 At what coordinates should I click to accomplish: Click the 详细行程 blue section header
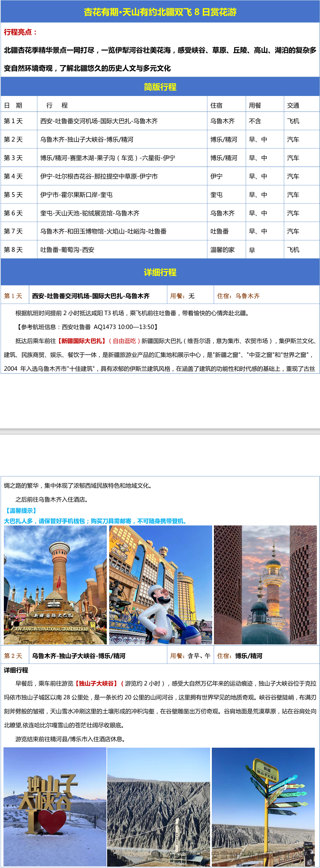[x=160, y=272]
